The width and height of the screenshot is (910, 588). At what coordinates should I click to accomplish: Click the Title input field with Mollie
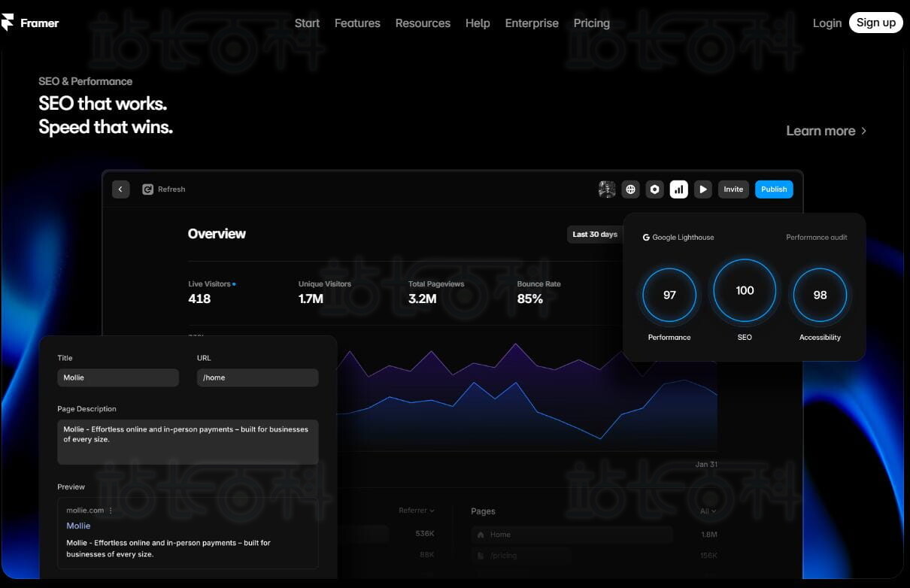(x=118, y=377)
